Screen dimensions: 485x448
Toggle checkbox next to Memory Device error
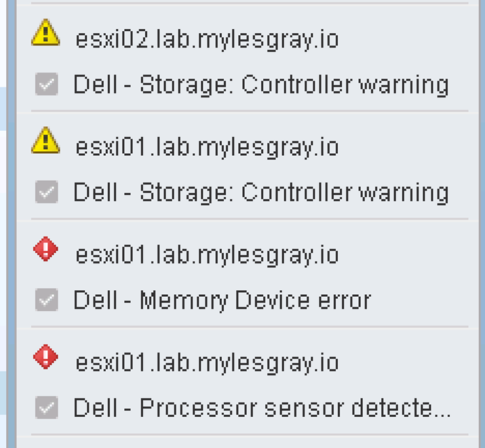pos(47,299)
